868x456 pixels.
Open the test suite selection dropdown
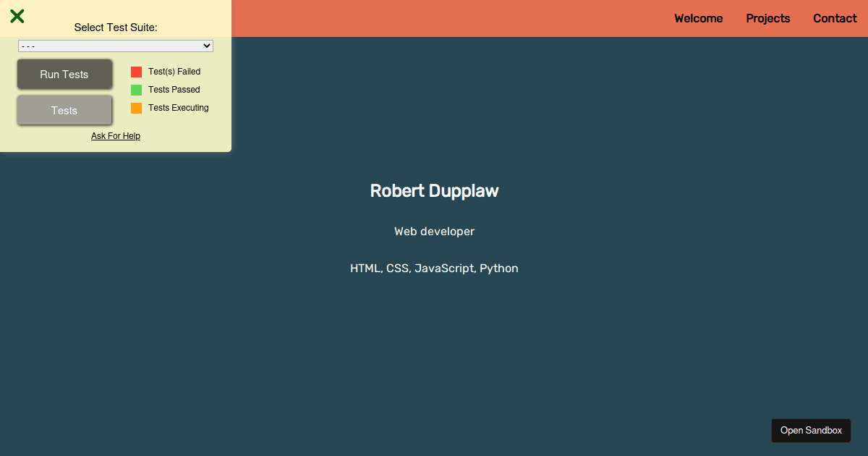click(x=116, y=46)
